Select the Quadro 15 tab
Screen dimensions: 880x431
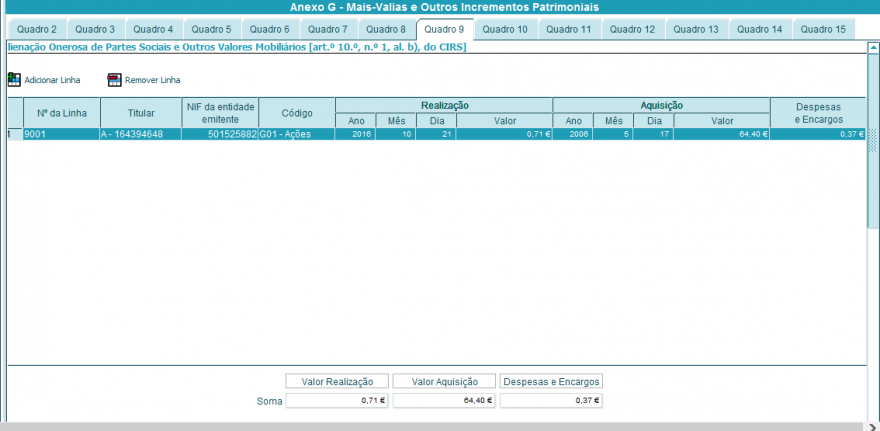pos(823,29)
